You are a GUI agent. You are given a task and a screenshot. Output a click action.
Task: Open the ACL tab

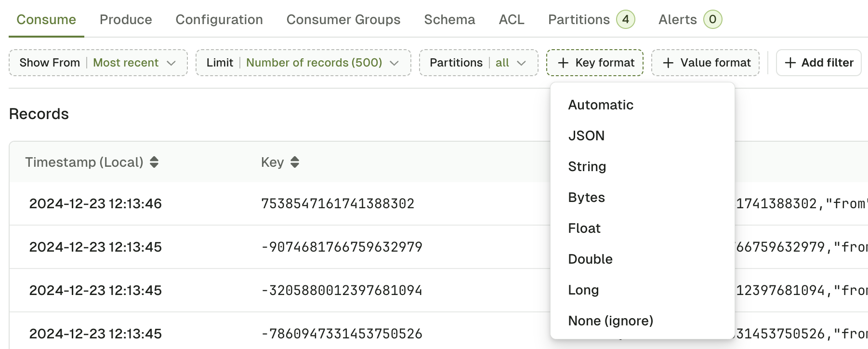pos(512,19)
